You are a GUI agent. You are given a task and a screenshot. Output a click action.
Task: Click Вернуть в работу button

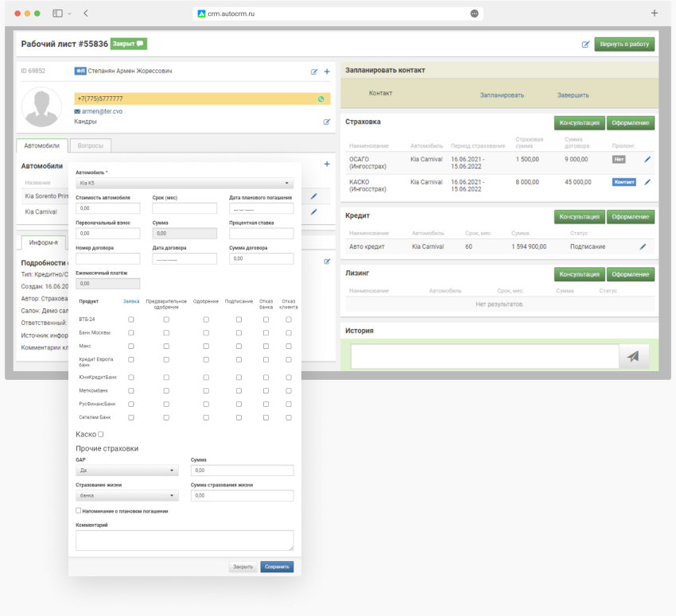tap(624, 45)
